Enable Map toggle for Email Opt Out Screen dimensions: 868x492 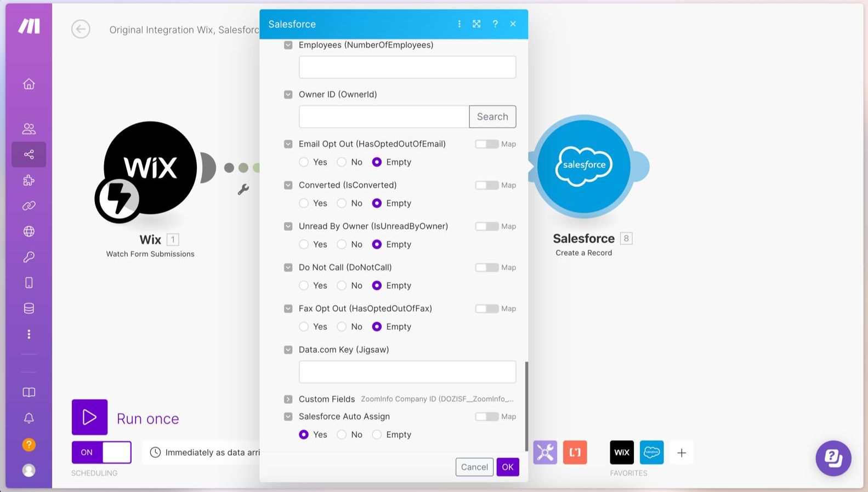[487, 144]
